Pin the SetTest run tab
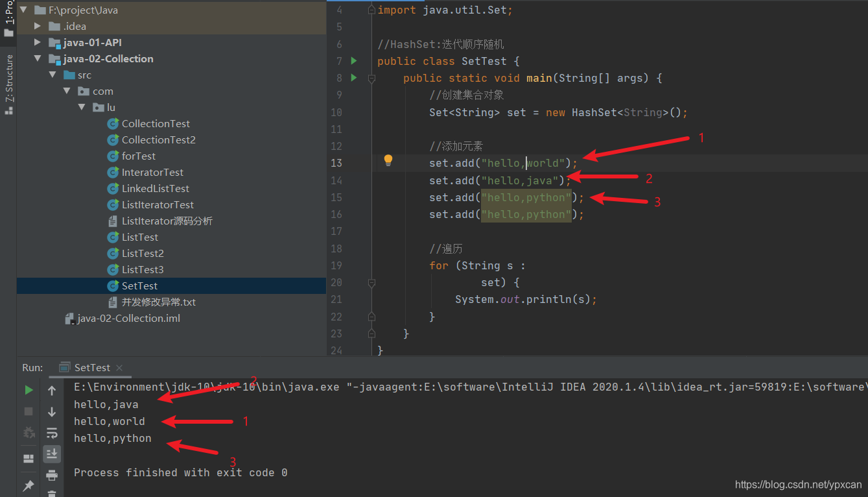 tap(29, 485)
